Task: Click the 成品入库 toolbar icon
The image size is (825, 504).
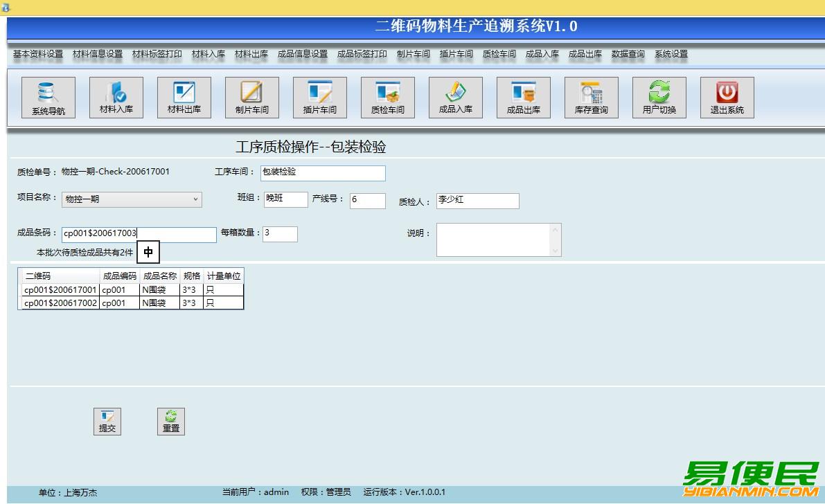Action: pos(455,98)
